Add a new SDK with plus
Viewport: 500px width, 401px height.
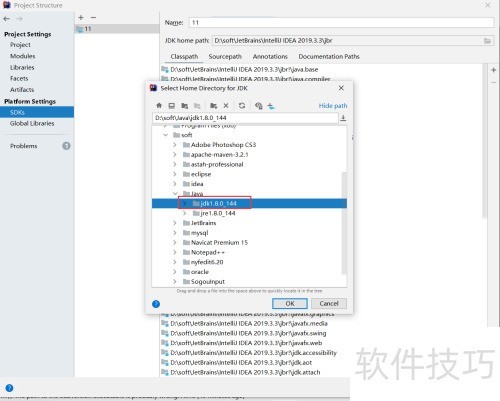click(81, 17)
